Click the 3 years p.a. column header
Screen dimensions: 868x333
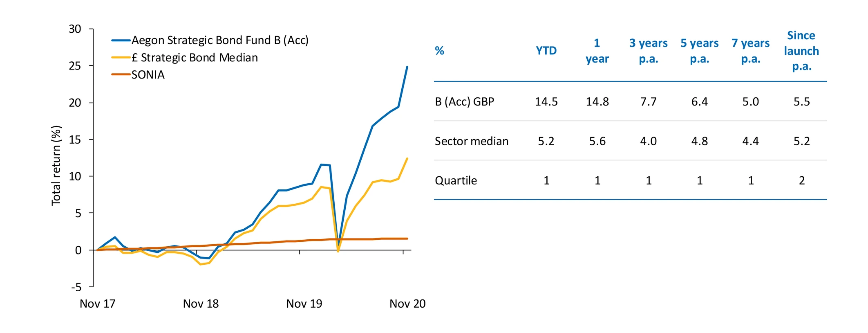click(648, 51)
